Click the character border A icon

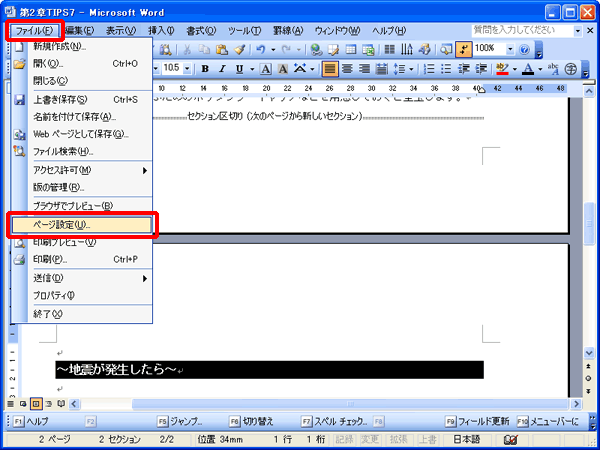point(266,69)
